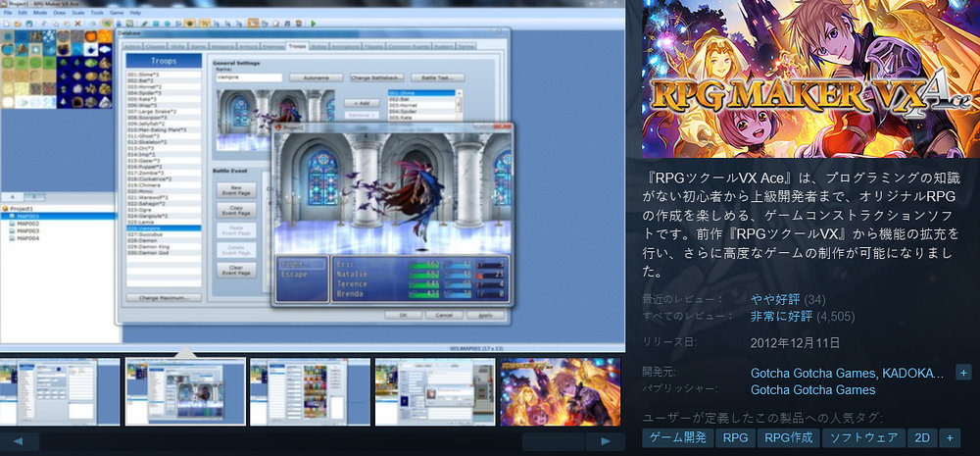Open the ゲーム開発 tag
This screenshot has height=456, width=980.
click(x=677, y=438)
